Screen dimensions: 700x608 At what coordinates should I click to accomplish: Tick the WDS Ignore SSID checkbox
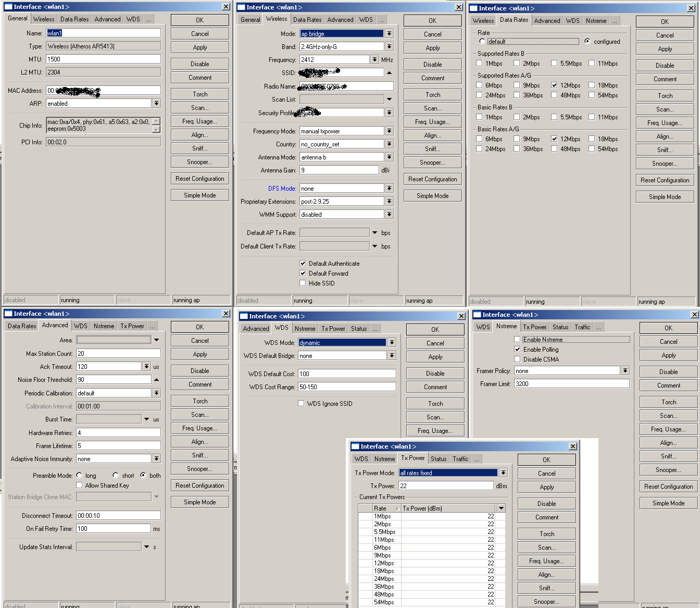[301, 403]
